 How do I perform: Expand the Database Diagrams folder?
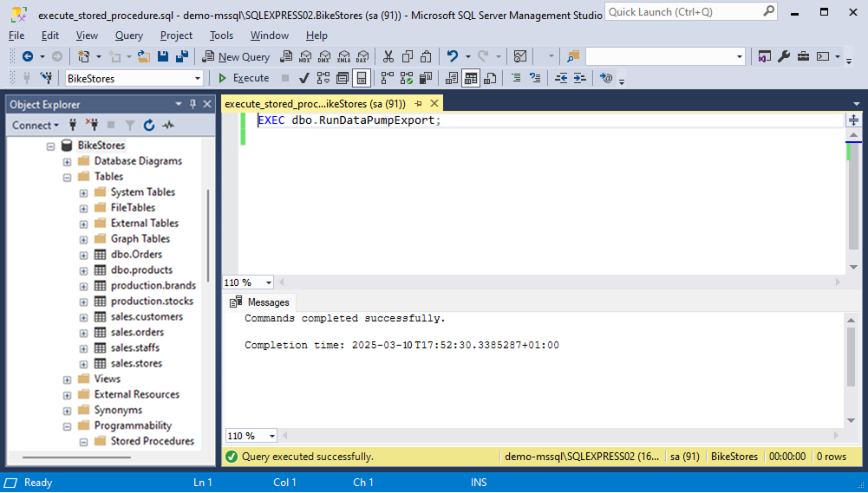67,162
